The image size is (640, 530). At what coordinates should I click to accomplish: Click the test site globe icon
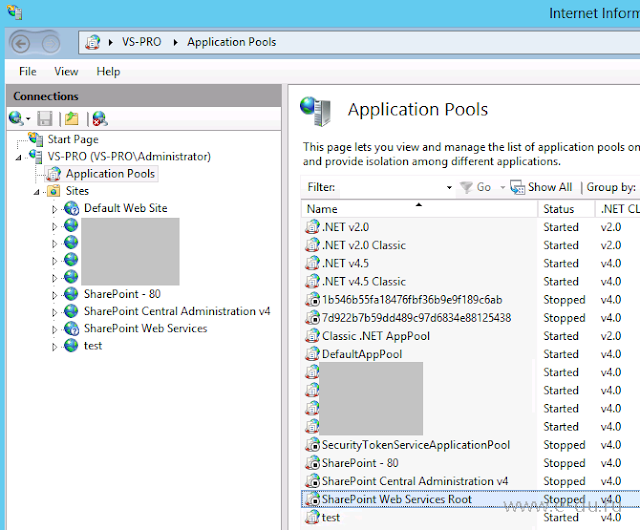[x=71, y=345]
